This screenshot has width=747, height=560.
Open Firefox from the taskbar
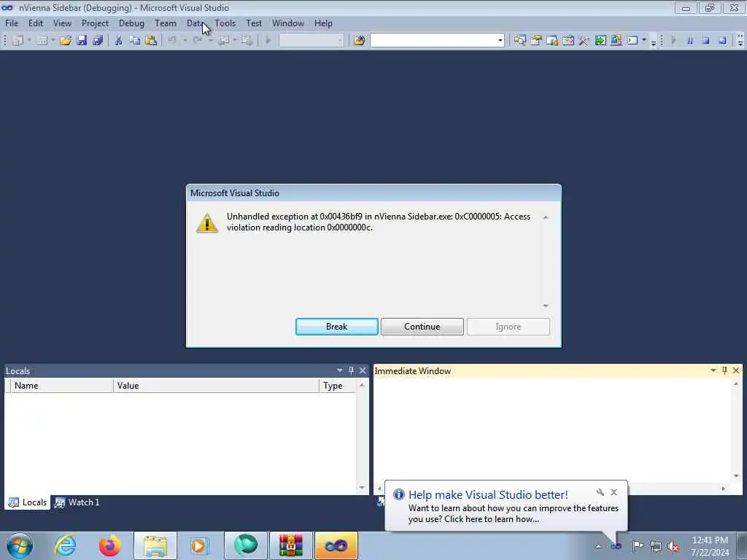point(109,545)
